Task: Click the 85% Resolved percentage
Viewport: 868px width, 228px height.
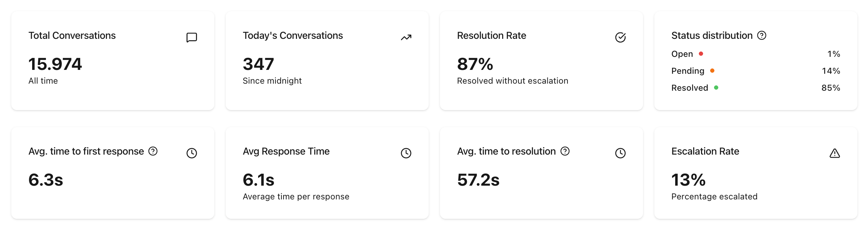Action: 831,88
